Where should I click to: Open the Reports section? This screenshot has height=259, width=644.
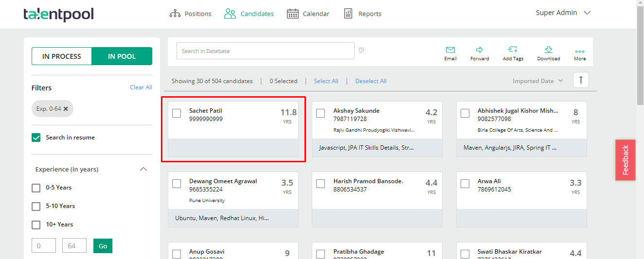(362, 14)
